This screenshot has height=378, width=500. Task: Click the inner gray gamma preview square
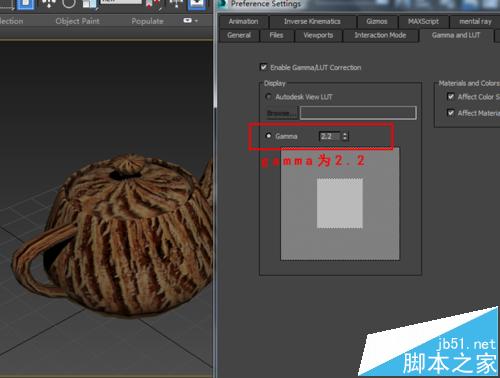(340, 203)
